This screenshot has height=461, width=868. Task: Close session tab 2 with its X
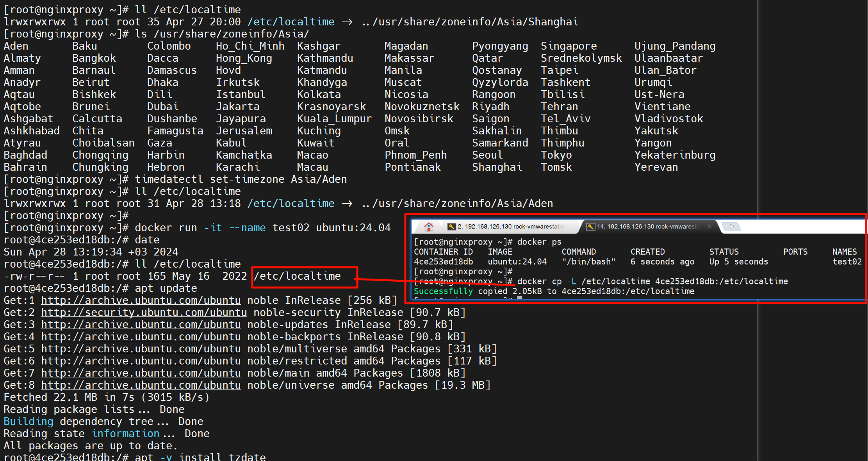pyautogui.click(x=570, y=227)
